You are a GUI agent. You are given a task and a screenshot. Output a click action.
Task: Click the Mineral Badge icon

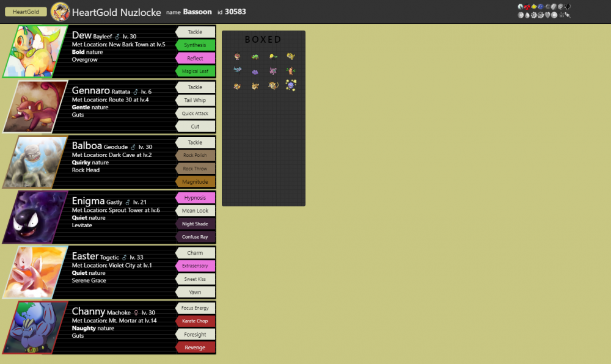tap(554, 7)
